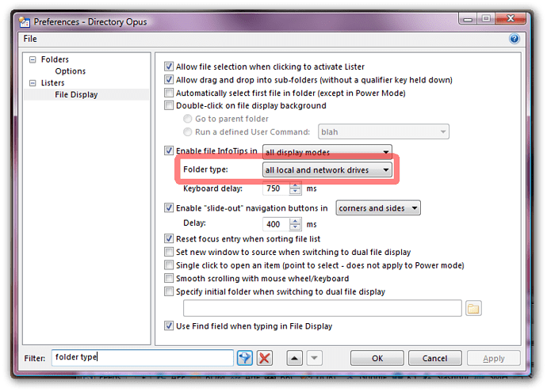Click the filter apply funnel icon
Screen dimensions: 547x392
(x=244, y=358)
